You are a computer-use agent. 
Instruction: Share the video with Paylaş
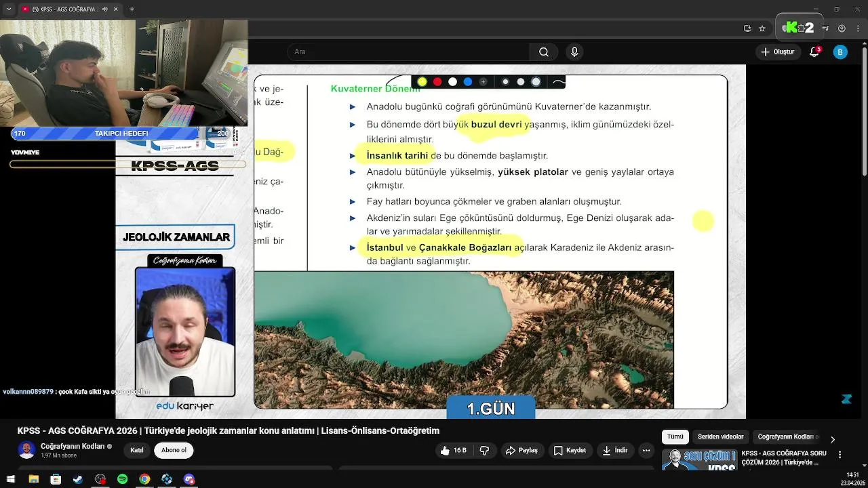(x=521, y=451)
